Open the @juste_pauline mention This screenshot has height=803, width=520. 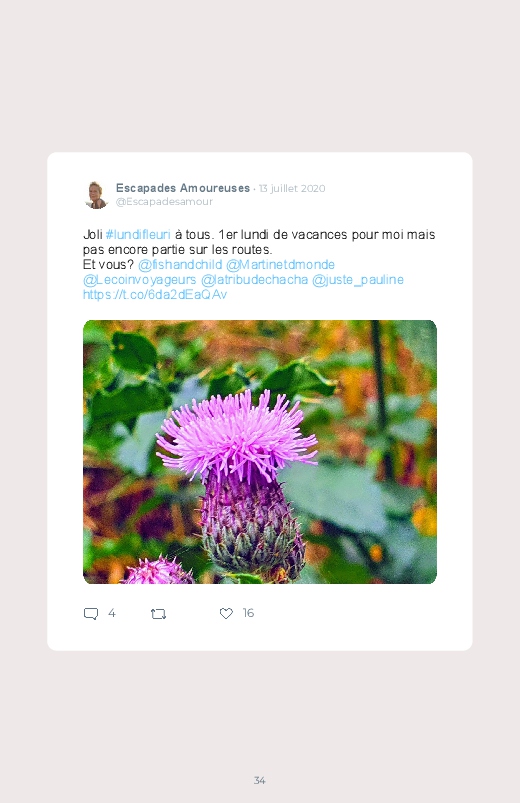point(358,280)
